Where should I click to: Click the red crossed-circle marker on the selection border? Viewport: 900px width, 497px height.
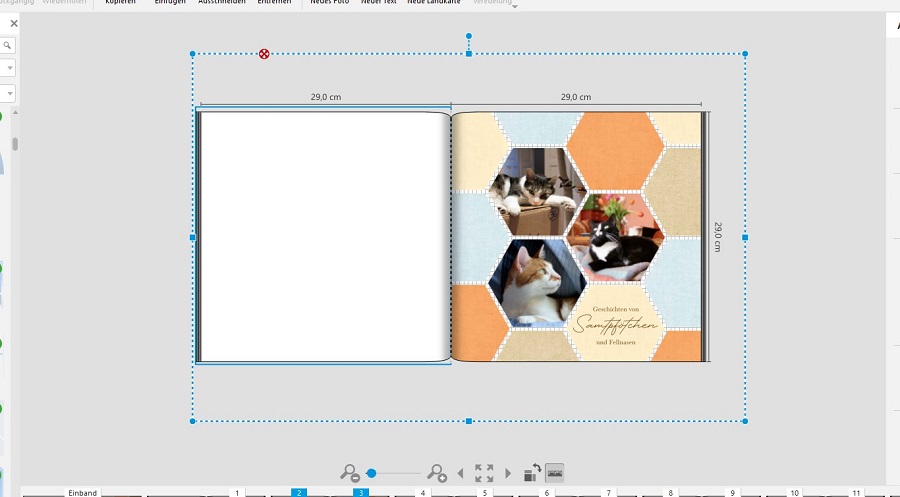[264, 54]
